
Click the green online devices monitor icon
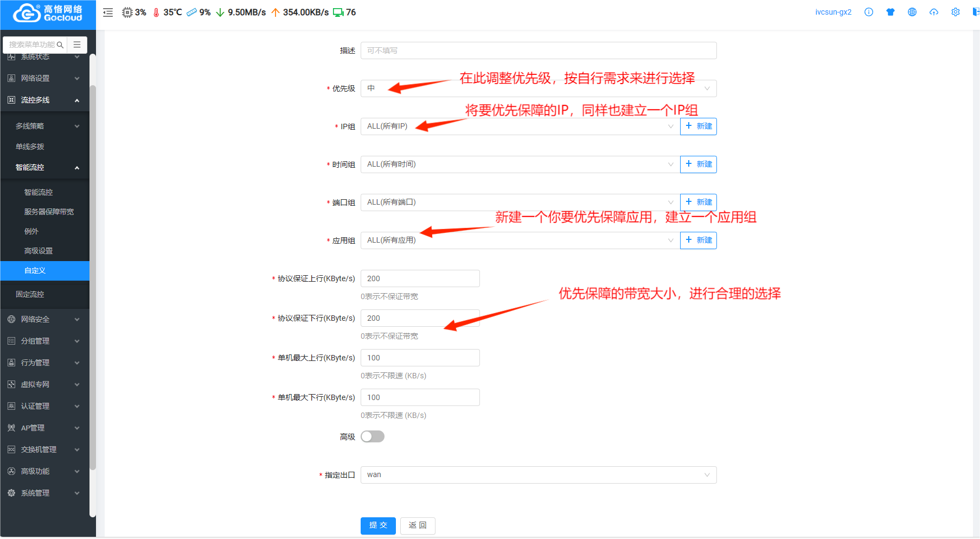pos(338,12)
